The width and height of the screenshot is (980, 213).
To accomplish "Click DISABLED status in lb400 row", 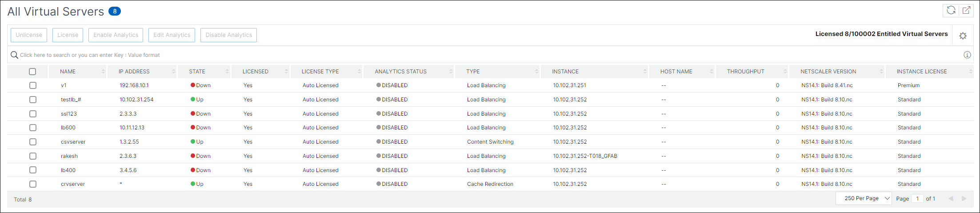I will click(392, 170).
